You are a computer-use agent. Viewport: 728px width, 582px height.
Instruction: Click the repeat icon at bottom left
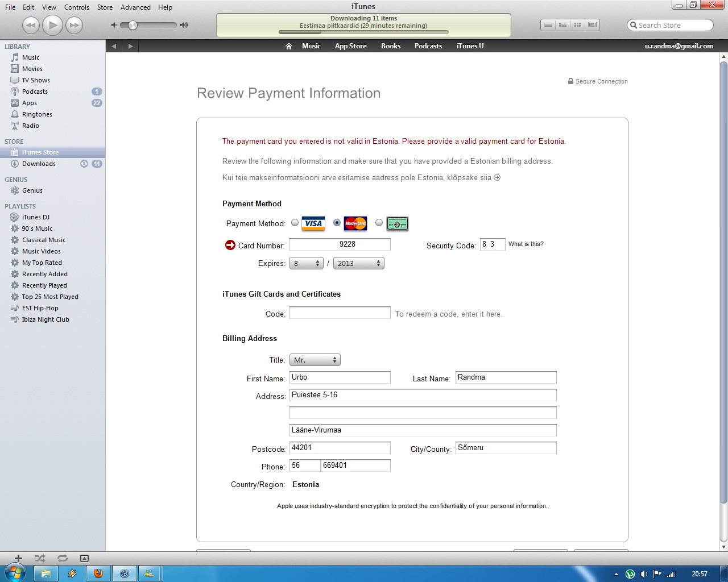(62, 558)
